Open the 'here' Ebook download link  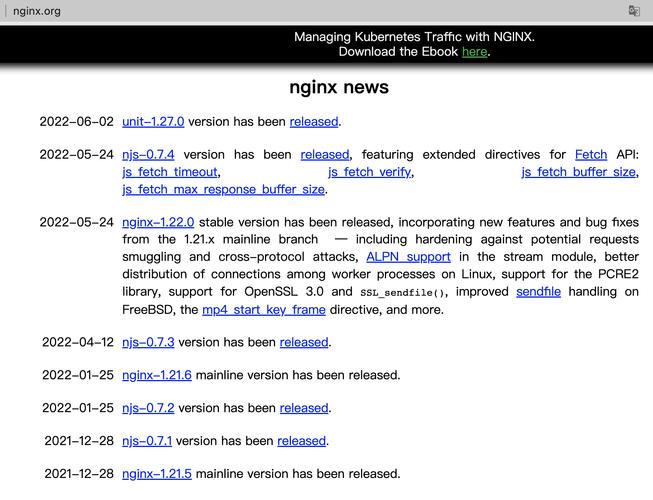click(474, 52)
